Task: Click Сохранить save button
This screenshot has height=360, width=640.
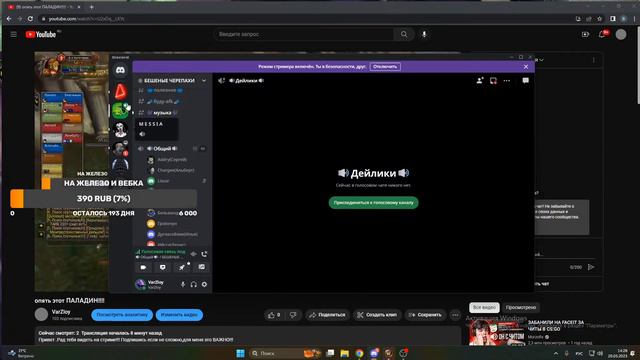Action: coord(425,315)
